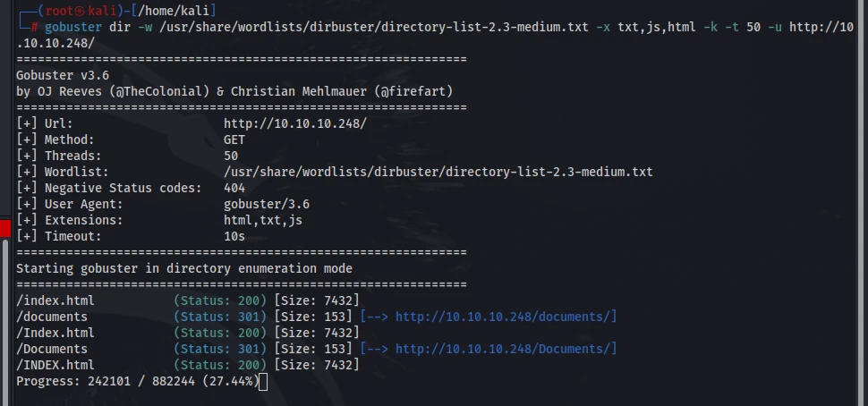Click the /home/kali directory in the prompt

point(174,11)
